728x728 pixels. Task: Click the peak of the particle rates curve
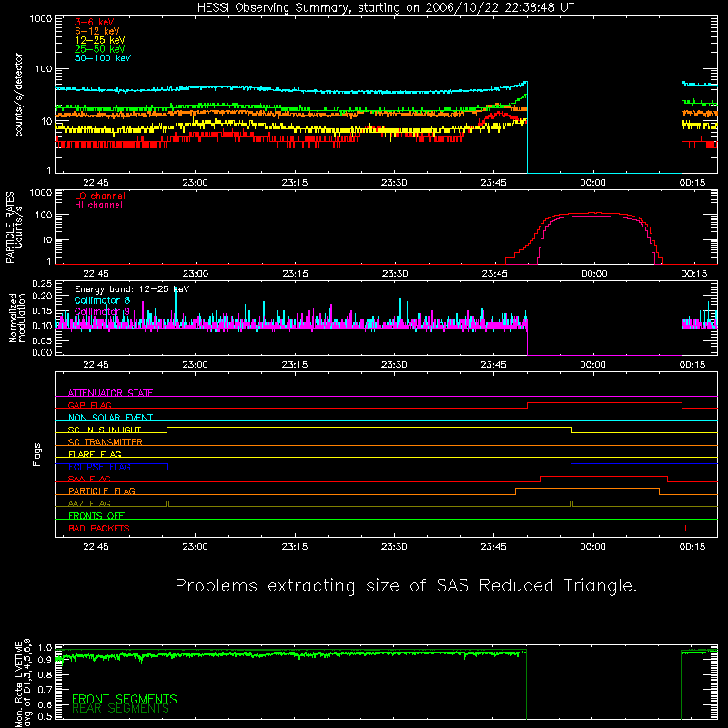click(593, 213)
